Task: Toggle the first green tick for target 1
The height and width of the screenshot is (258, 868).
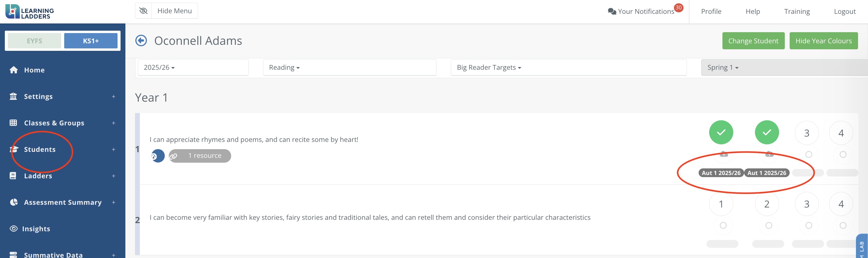Action: pos(721,132)
